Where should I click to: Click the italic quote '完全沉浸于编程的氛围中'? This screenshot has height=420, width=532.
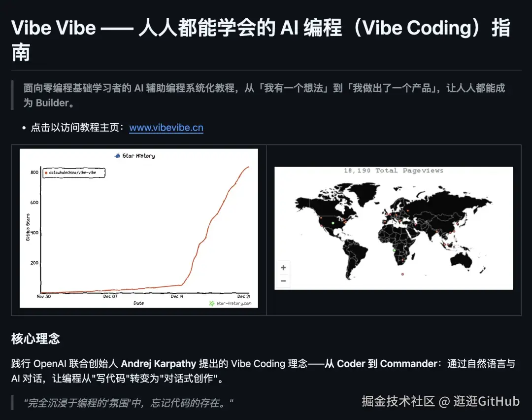pos(129,403)
